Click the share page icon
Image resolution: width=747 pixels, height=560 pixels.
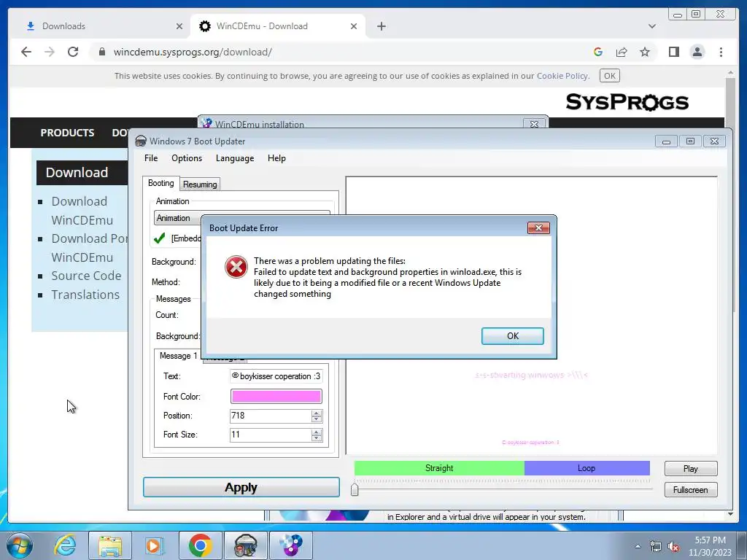(622, 52)
